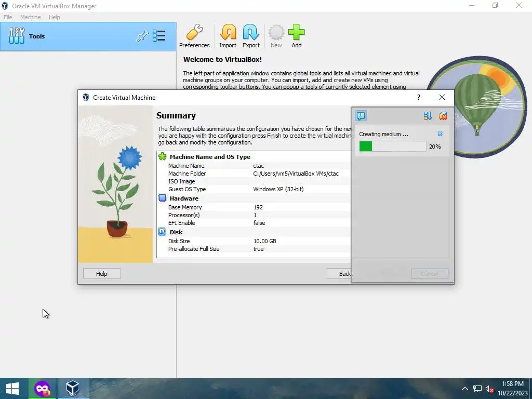Click the VirtualBox taskbar icon
532x399 pixels.
[73, 389]
